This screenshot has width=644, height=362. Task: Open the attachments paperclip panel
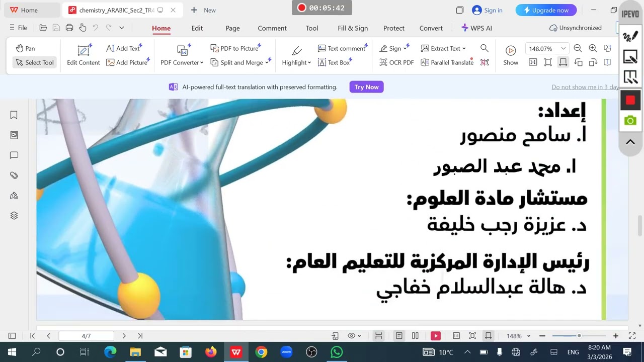tap(14, 175)
